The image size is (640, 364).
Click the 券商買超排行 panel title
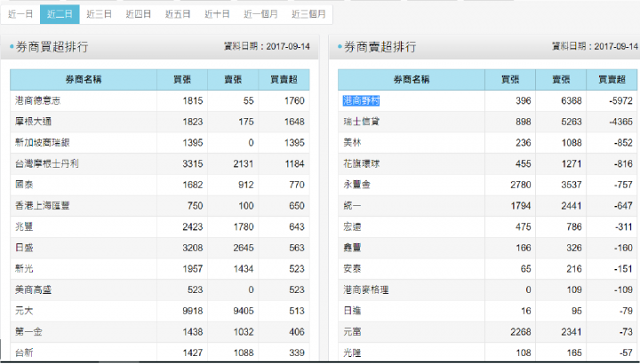pyautogui.click(x=52, y=47)
